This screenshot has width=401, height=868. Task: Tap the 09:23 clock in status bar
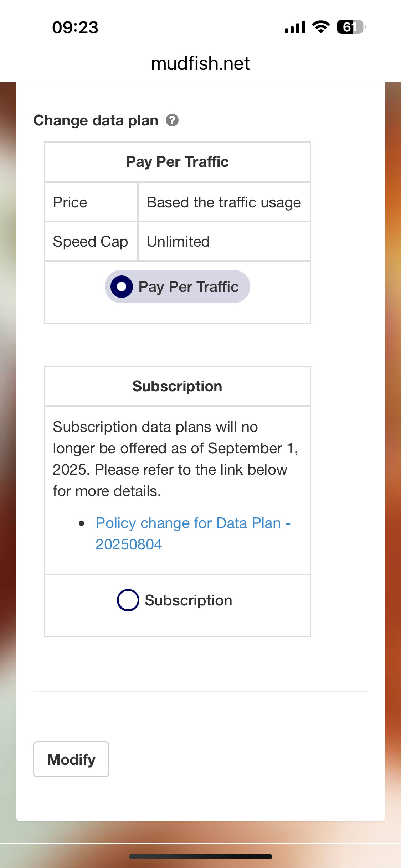coord(75,27)
